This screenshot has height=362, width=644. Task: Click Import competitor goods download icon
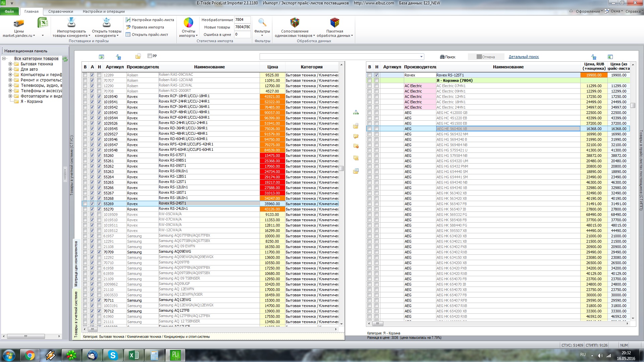click(71, 22)
